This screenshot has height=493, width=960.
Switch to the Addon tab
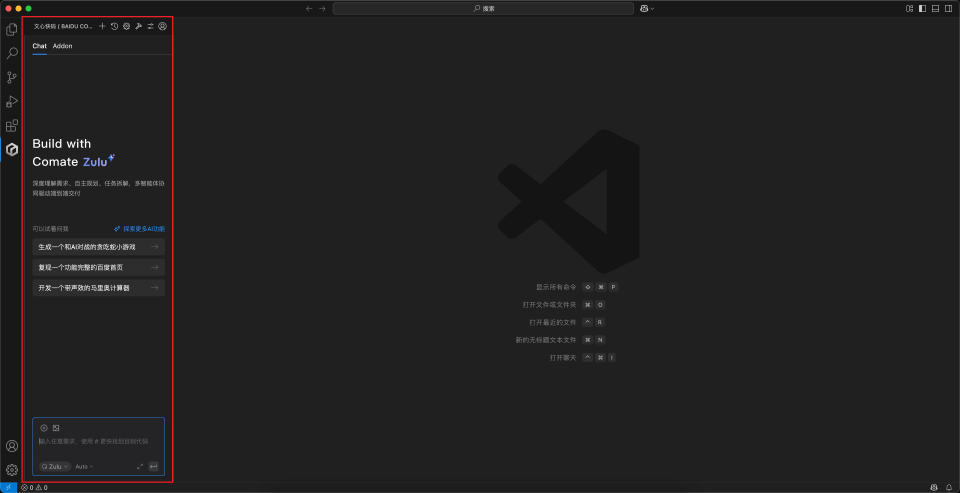pyautogui.click(x=62, y=46)
